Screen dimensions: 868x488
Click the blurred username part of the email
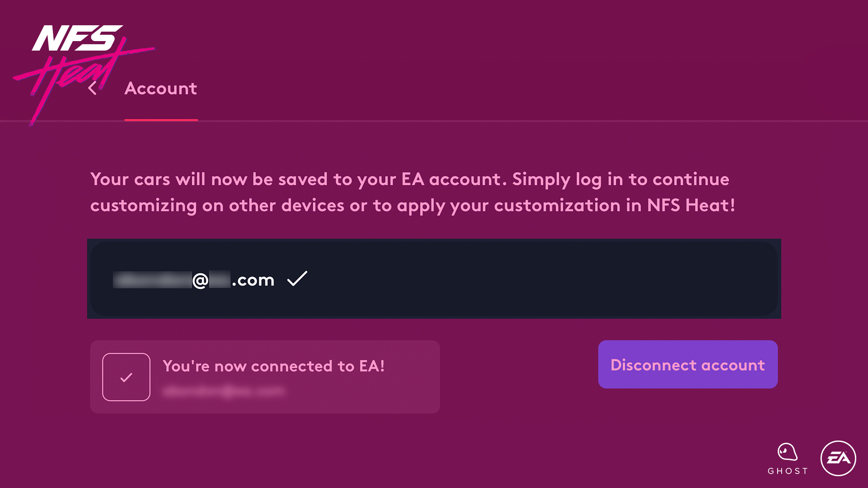click(152, 280)
